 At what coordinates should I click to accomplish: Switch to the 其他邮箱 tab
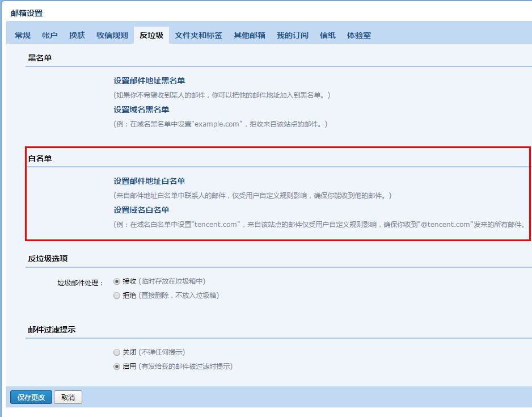250,35
